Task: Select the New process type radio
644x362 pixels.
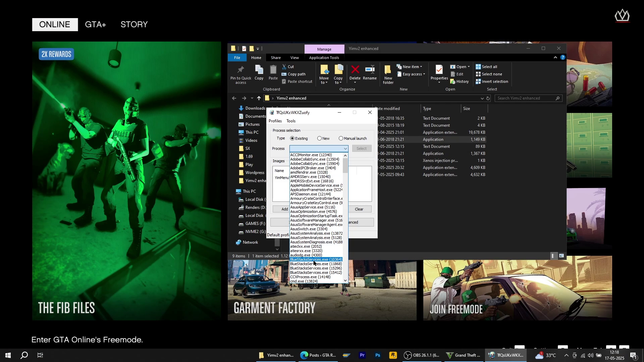Action: click(320, 138)
